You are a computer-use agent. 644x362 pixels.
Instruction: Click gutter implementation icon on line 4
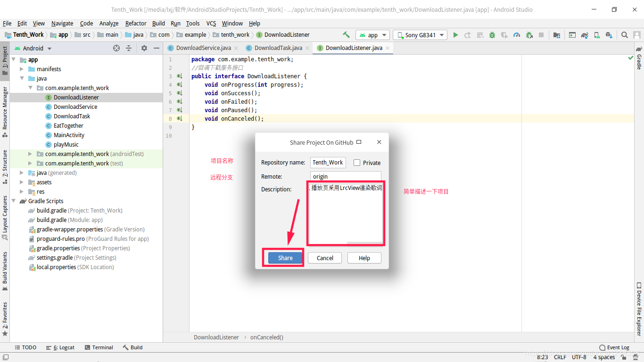(180, 85)
